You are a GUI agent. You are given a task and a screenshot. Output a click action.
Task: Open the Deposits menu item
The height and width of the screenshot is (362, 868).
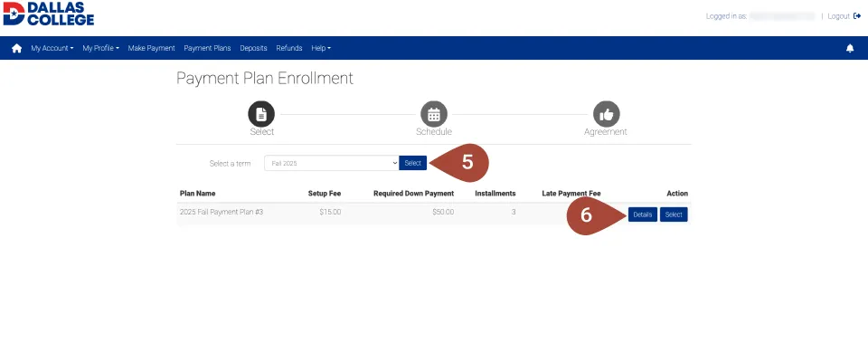tap(253, 48)
